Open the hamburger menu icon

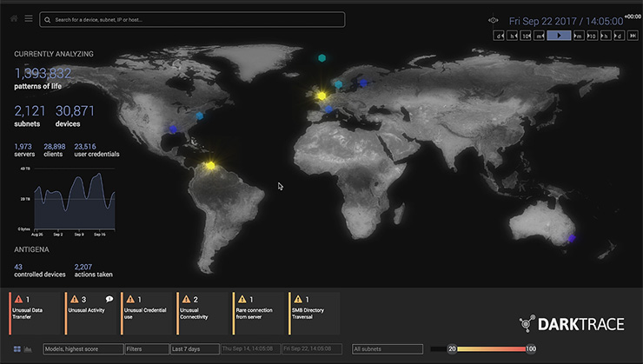29,18
